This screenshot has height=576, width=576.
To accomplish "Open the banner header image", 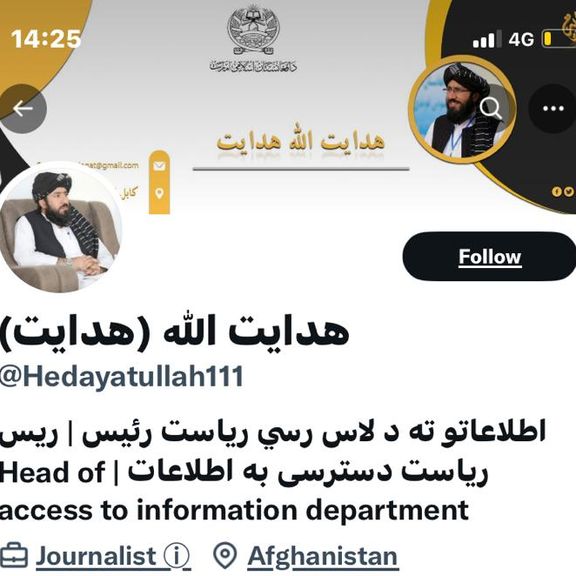I will tap(288, 107).
